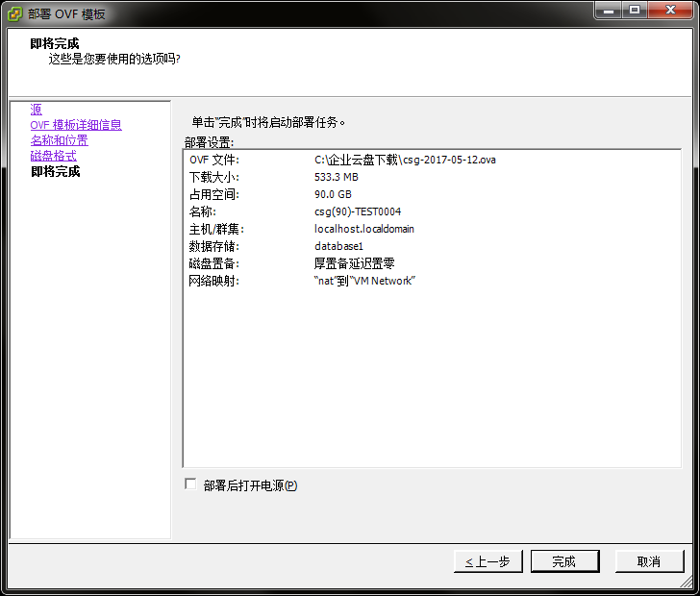Enable 部署后打开电源 checkbox

(x=190, y=484)
